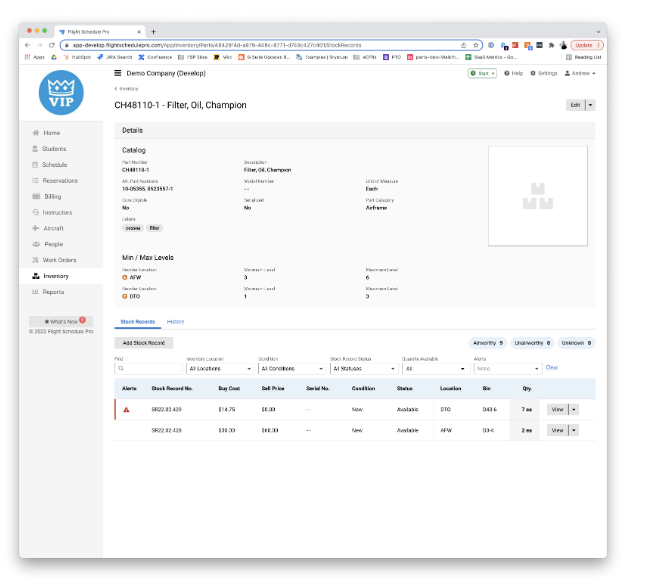Open the Help link in the header
The width and height of the screenshot is (657, 577).
tap(513, 73)
